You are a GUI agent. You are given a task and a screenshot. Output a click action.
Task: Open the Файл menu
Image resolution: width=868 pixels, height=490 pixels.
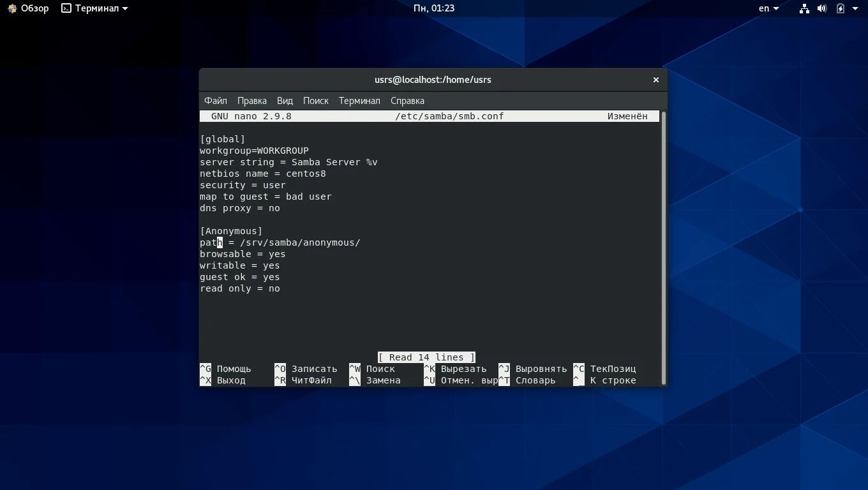tap(215, 101)
